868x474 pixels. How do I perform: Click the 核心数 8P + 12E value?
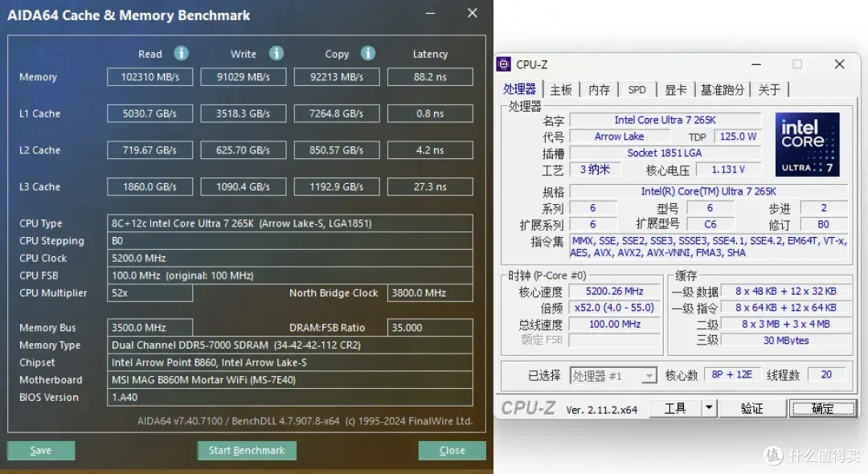(732, 374)
